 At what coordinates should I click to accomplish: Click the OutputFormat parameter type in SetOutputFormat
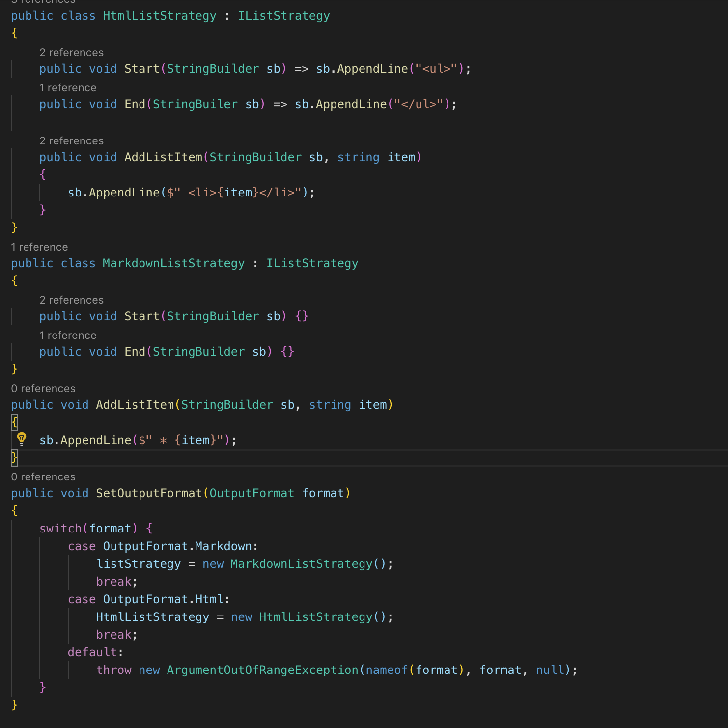pos(252,493)
